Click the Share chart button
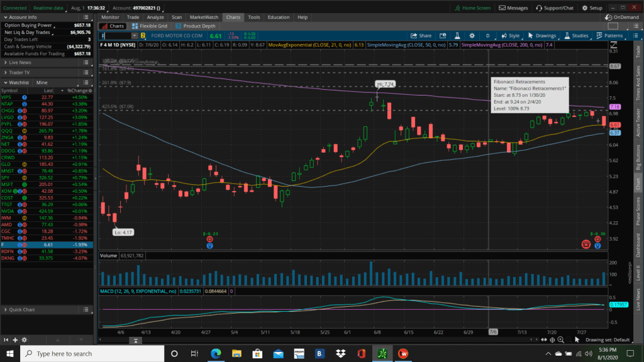Screen dimensions: 644x362 [421, 36]
